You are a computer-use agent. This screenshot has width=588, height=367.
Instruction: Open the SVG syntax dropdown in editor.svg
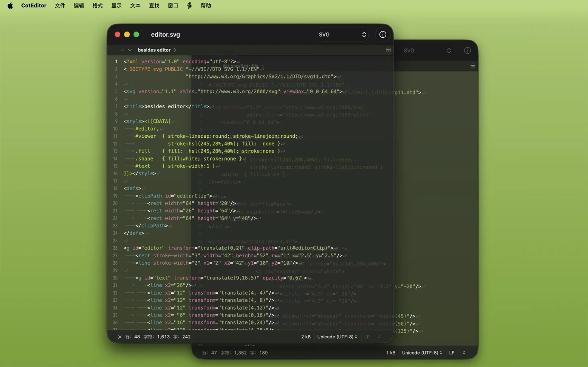(342, 35)
